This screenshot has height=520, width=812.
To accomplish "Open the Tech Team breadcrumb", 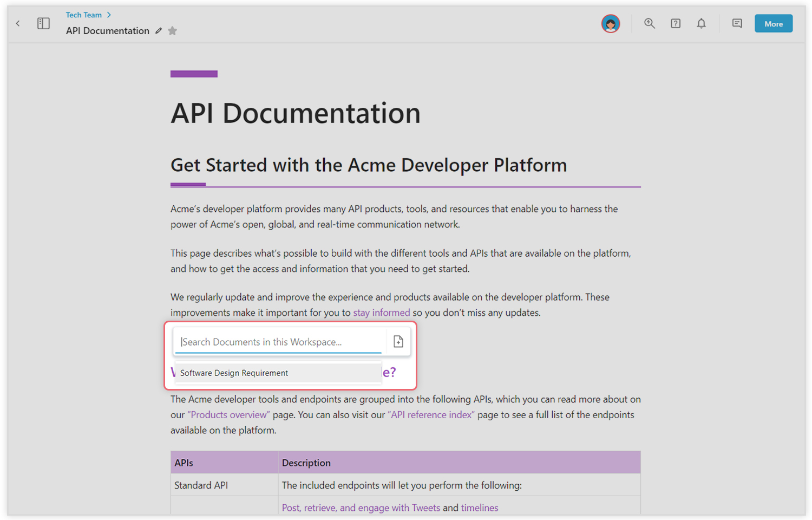I will click(x=84, y=15).
